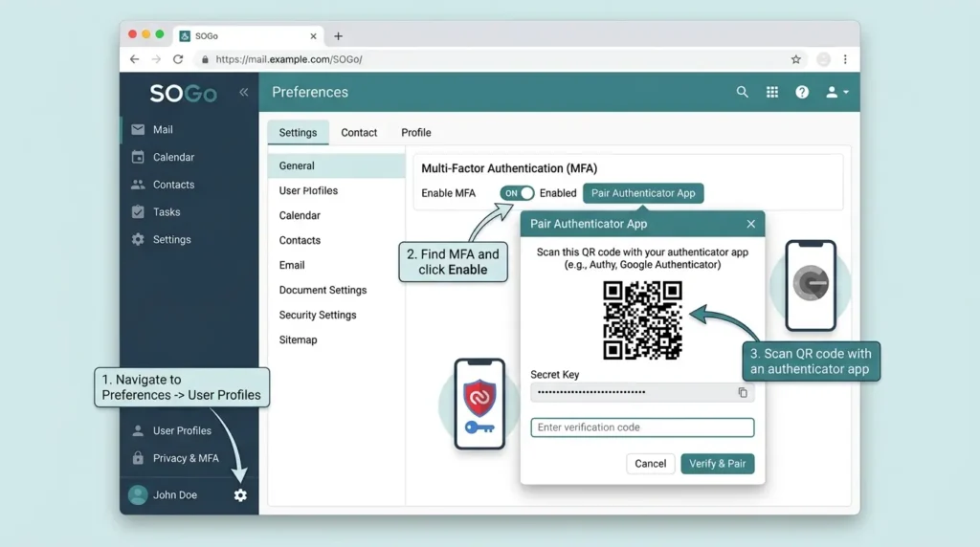Click the QR code image

642,319
